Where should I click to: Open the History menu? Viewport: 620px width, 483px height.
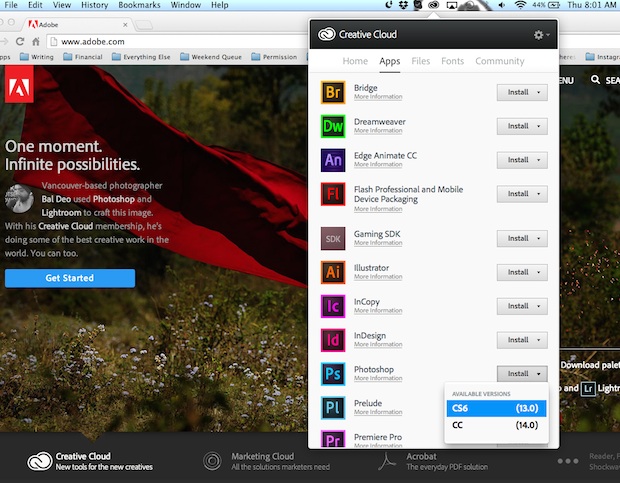[x=95, y=5]
